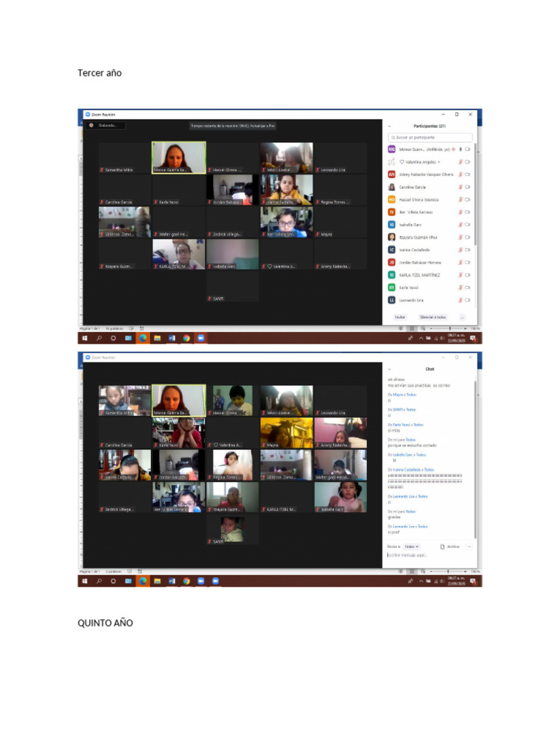Collapse the Participantes panel with its chevron

point(389,126)
